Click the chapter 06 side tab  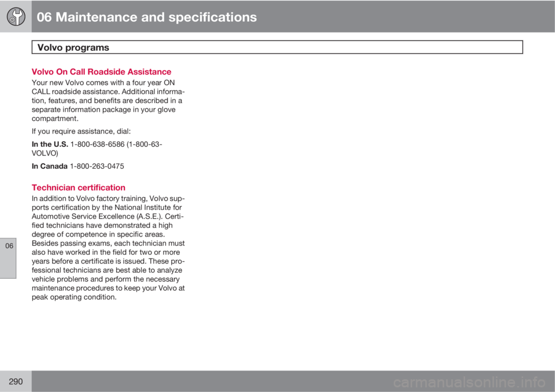pyautogui.click(x=8, y=258)
